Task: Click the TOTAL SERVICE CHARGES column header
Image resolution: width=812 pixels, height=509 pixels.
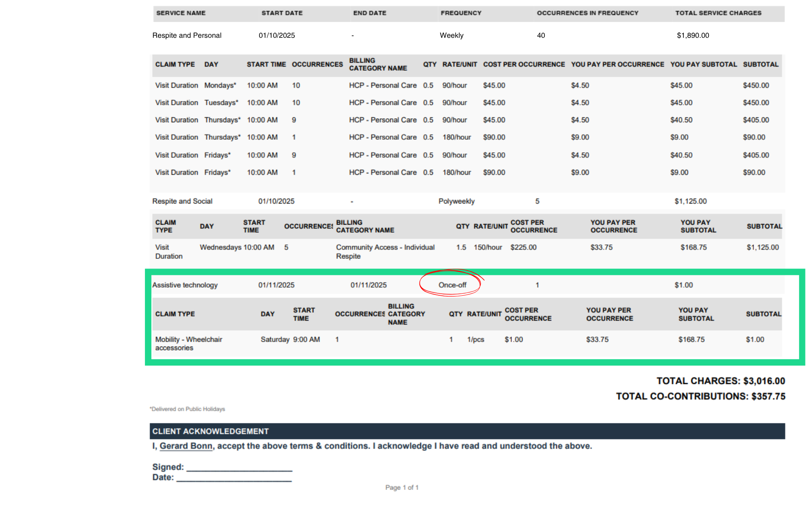Action: [718, 13]
